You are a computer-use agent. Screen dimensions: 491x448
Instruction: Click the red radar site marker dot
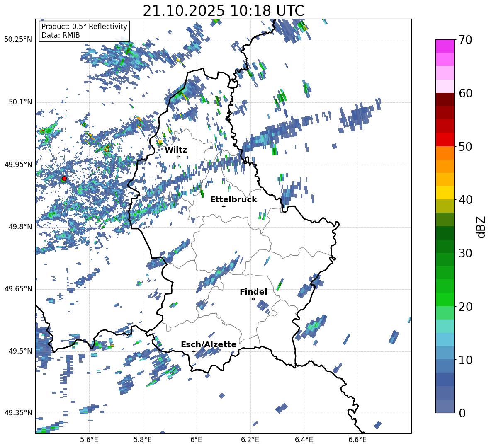pos(64,178)
